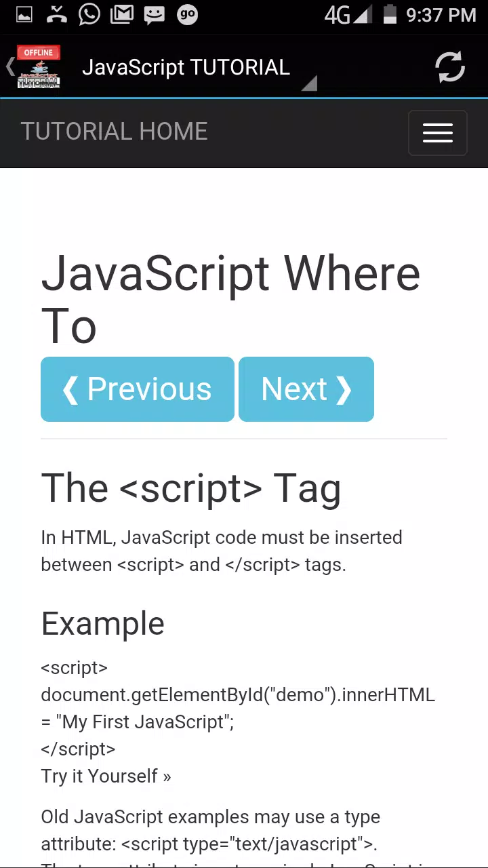Tap the battery icon in status bar

[x=390, y=14]
